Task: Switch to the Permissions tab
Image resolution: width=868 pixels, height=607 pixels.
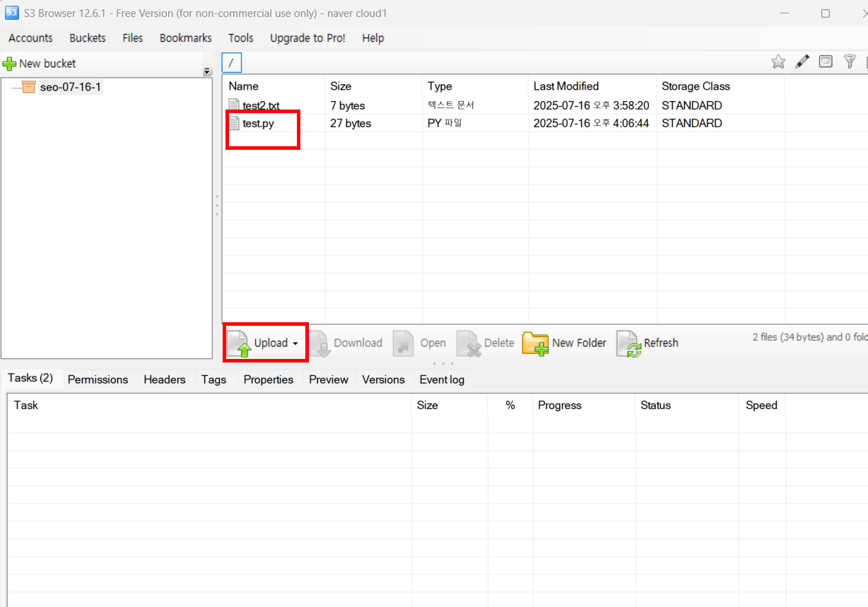Action: click(x=98, y=379)
